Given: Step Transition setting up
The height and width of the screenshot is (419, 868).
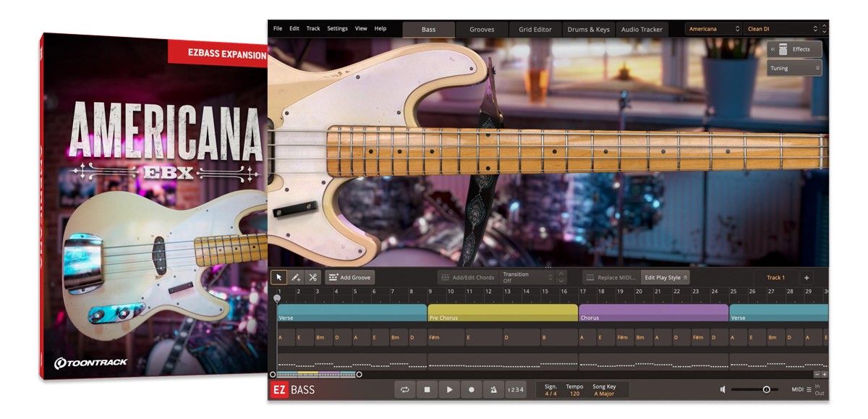Looking at the screenshot, I should (561, 274).
